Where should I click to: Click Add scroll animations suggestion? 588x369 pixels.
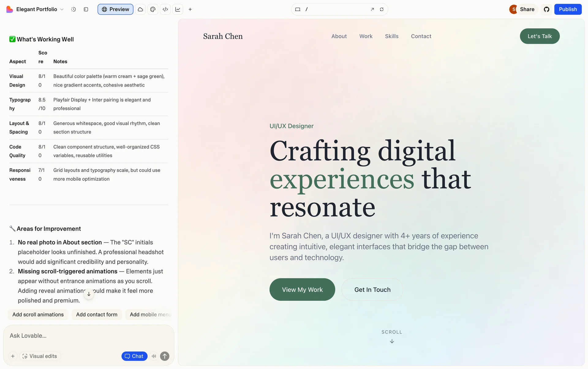pyautogui.click(x=38, y=314)
